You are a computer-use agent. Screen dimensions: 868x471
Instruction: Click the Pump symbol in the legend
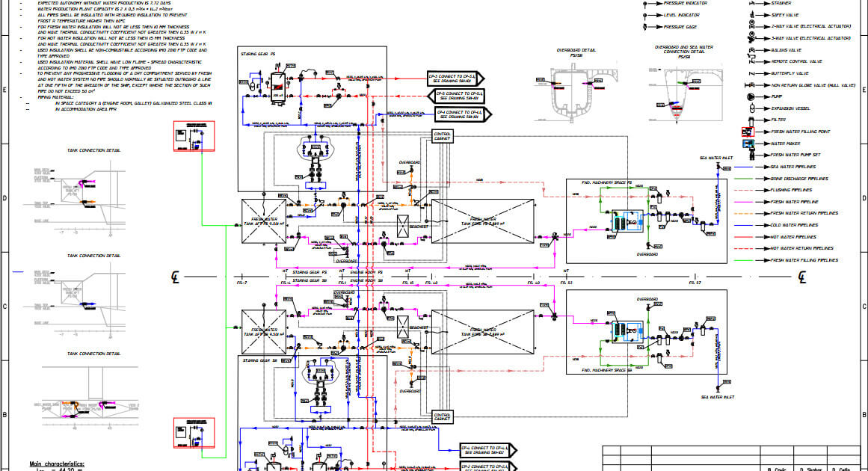tap(748, 97)
